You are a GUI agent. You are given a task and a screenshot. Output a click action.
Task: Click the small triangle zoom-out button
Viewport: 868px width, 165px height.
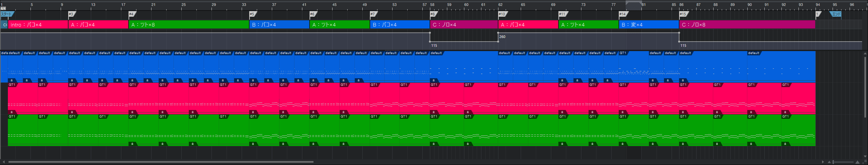click(x=829, y=162)
